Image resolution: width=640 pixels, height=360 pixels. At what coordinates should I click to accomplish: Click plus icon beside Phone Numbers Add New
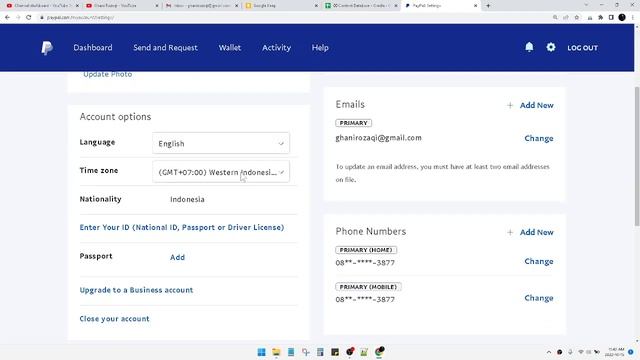tap(510, 232)
